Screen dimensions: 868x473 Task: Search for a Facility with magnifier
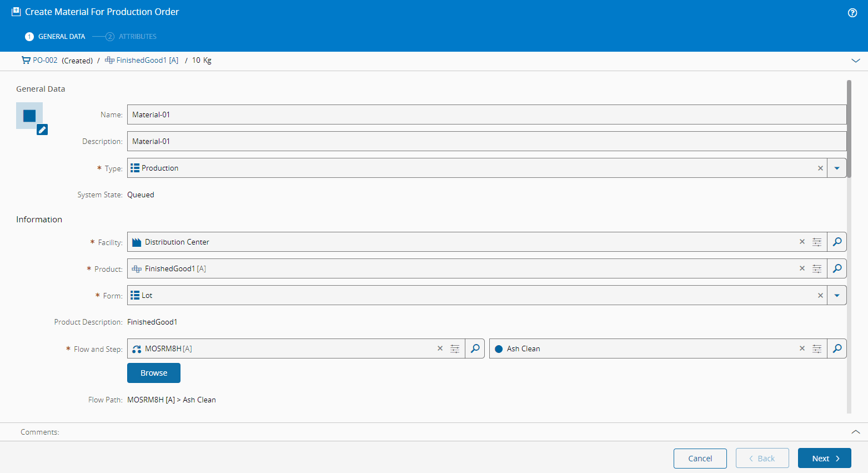point(837,242)
